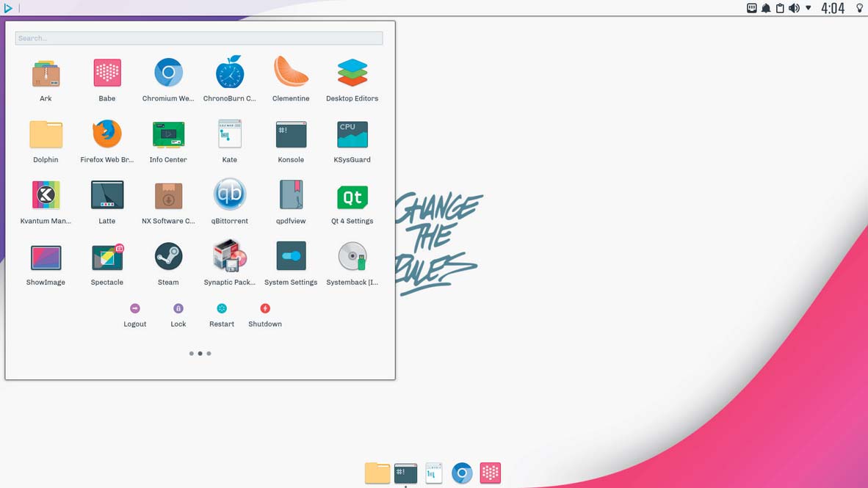This screenshot has width=868, height=488.
Task: Open Kvantum Manager
Action: 46,194
